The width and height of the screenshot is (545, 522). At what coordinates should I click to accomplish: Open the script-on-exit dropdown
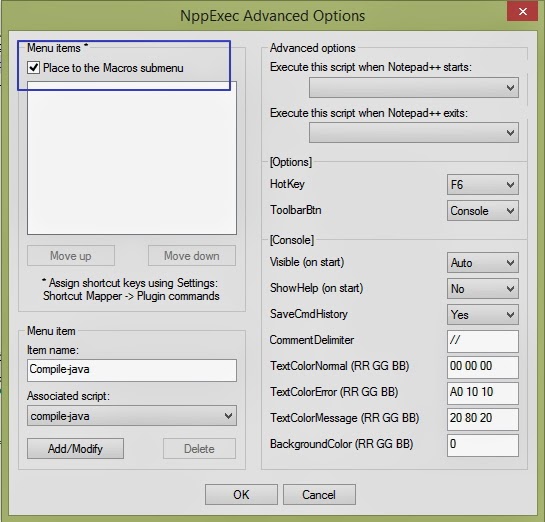[414, 132]
